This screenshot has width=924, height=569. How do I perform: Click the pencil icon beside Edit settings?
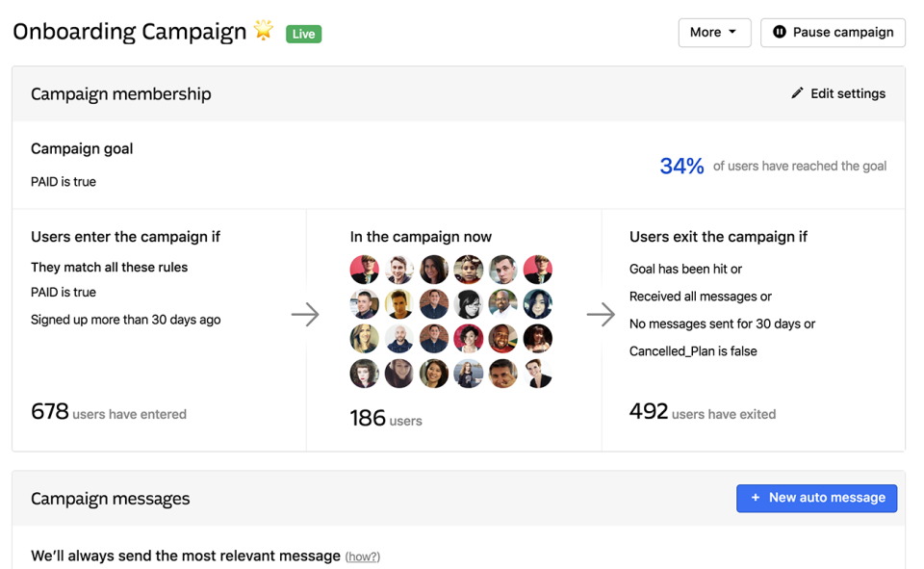[x=797, y=93]
